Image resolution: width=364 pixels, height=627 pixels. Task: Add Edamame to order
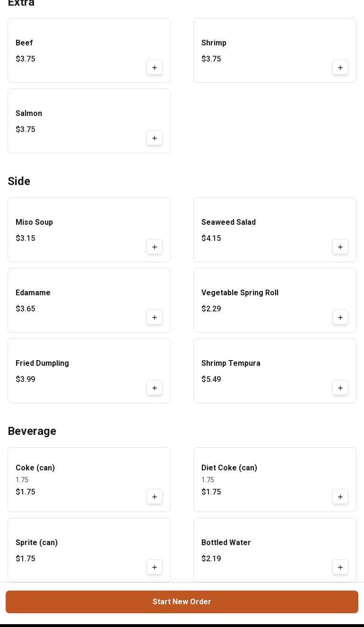pyautogui.click(x=155, y=318)
